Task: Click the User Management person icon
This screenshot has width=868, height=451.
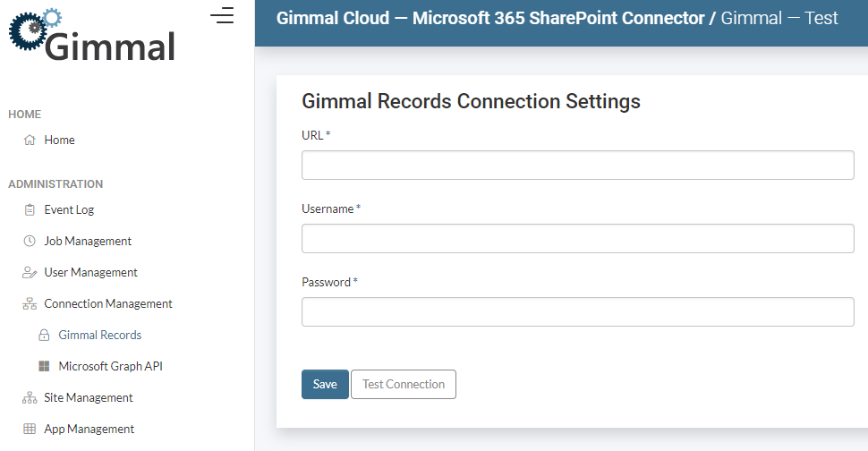Action: pos(30,273)
